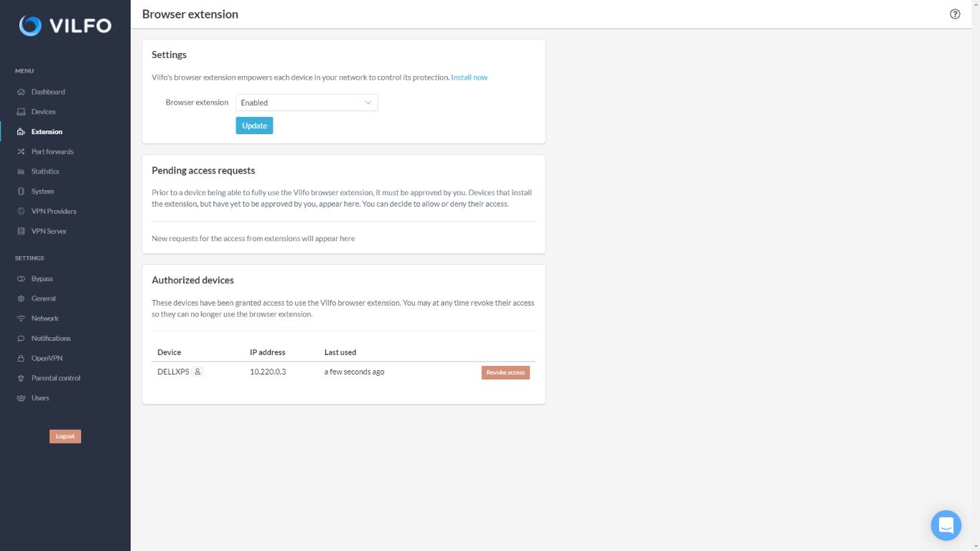Click the Port forwards shuffle icon
This screenshot has width=980, height=551.
click(x=21, y=151)
